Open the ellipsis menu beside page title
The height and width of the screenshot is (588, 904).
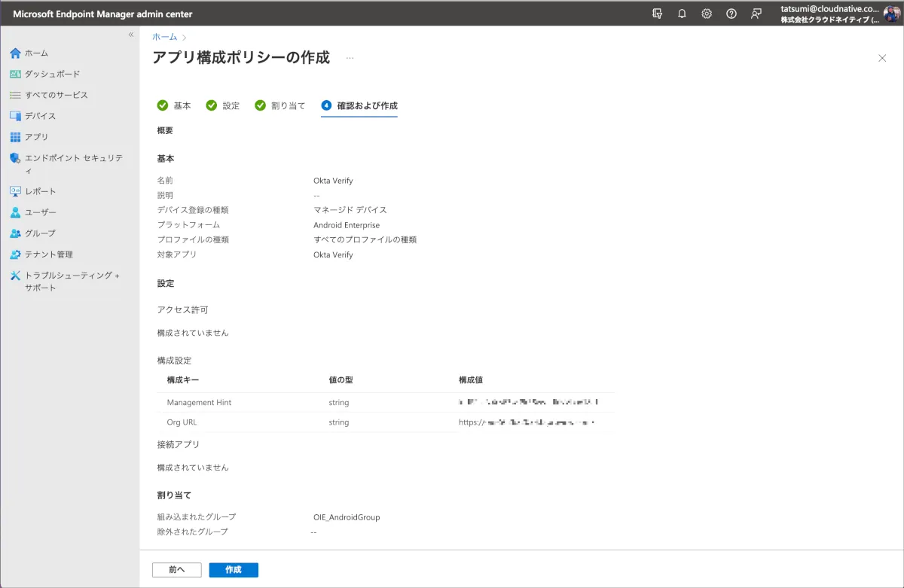pos(350,58)
